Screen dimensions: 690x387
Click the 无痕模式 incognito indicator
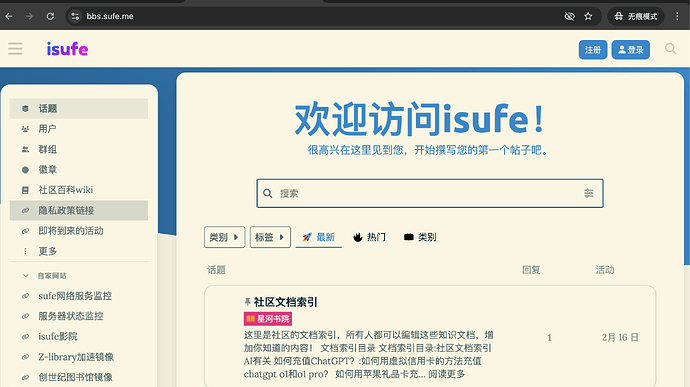click(636, 16)
